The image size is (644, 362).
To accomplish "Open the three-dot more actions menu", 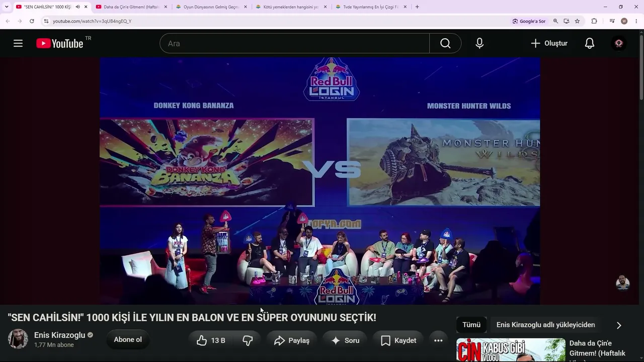I will point(438,340).
